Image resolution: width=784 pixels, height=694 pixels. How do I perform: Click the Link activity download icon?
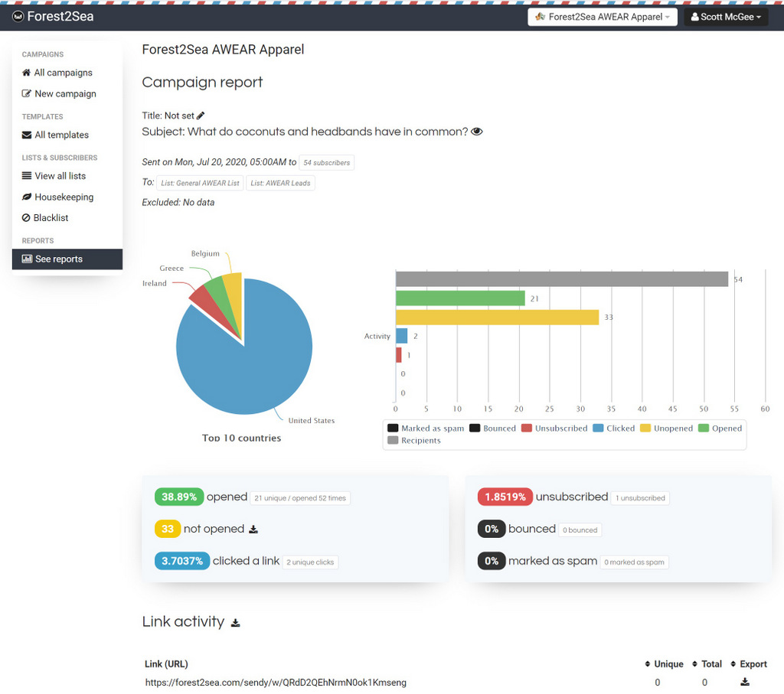point(236,623)
